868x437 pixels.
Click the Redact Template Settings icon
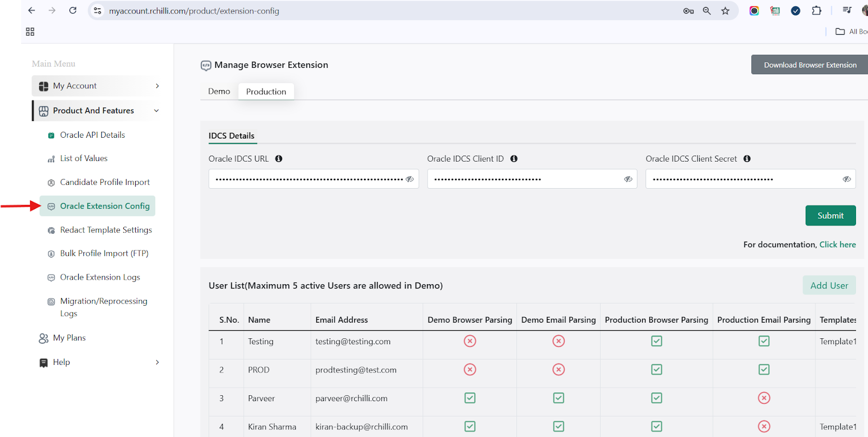[51, 230]
